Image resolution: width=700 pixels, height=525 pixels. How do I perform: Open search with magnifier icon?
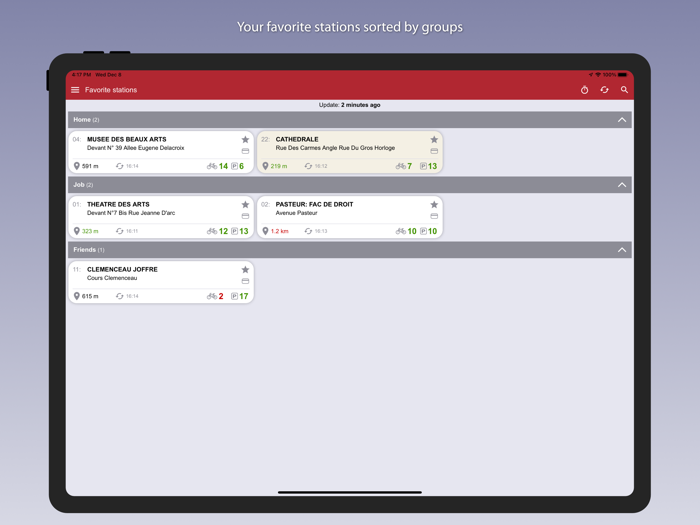tap(624, 90)
